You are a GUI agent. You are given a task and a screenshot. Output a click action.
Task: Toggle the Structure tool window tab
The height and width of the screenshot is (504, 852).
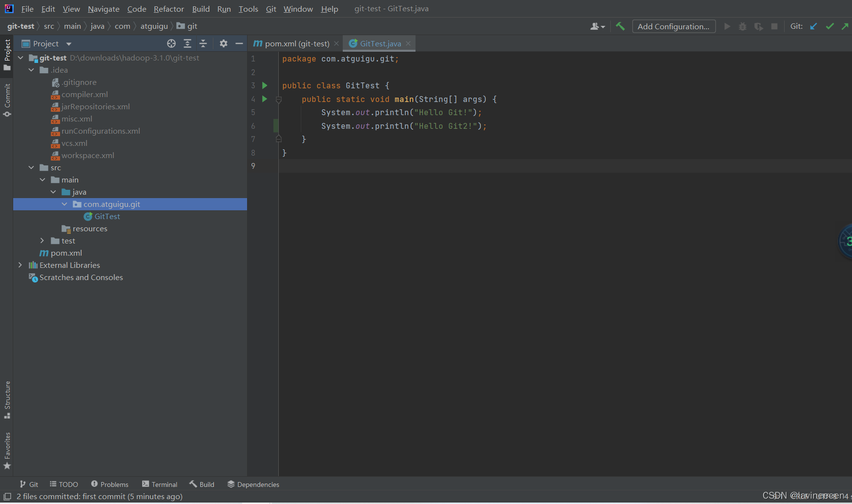pyautogui.click(x=7, y=400)
